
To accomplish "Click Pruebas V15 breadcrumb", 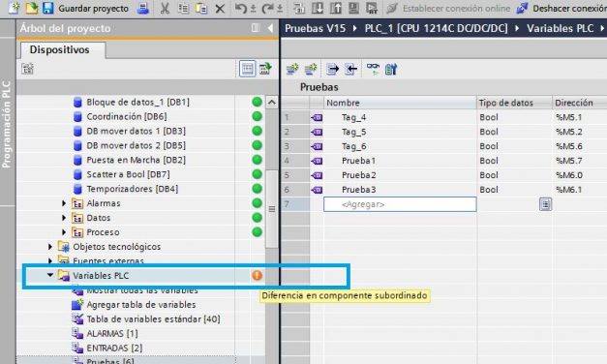I will pos(315,28).
